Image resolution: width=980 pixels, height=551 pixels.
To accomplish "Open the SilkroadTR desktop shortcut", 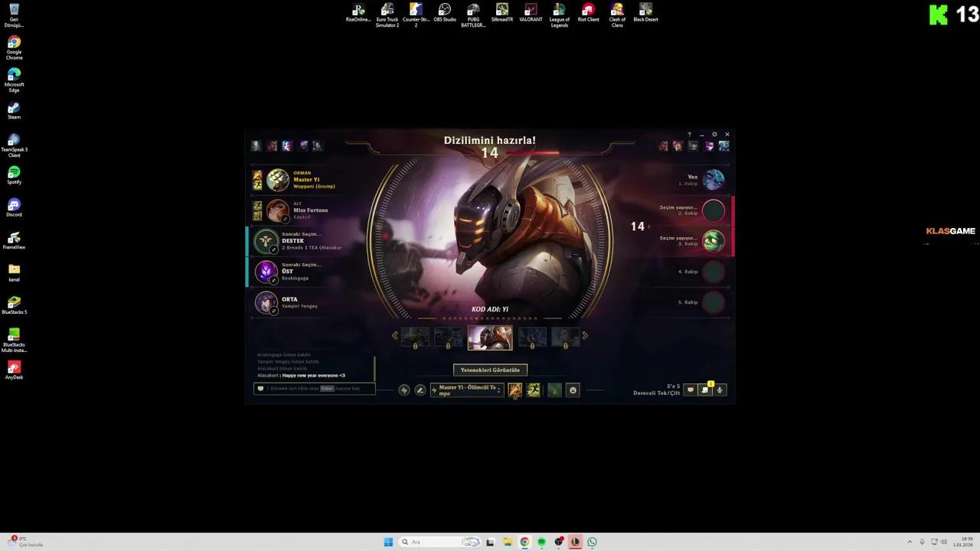I will [x=502, y=13].
